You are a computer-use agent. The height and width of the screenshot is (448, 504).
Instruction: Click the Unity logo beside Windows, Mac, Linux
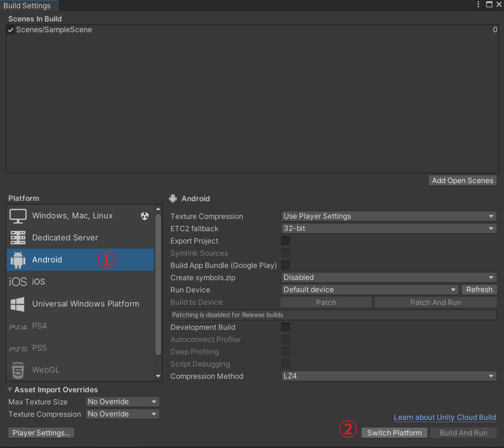pyautogui.click(x=145, y=216)
